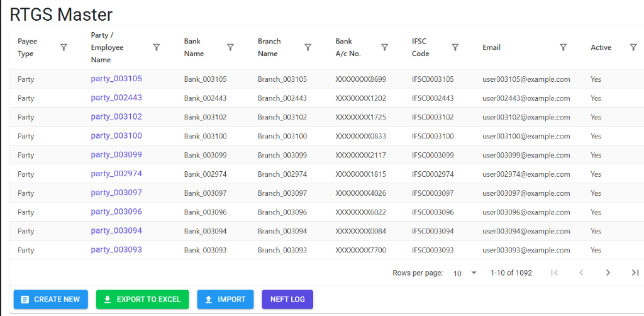Select account number XXXXXXXX1725
The height and width of the screenshot is (316, 644).
pos(360,117)
